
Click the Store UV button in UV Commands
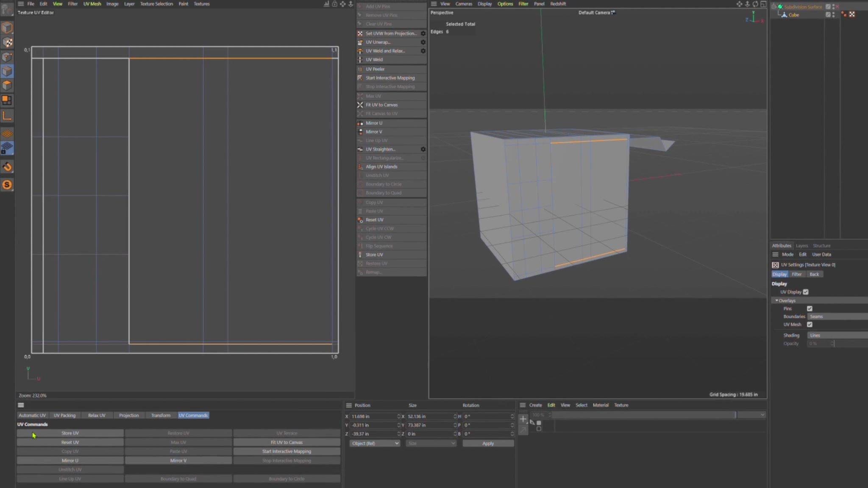pyautogui.click(x=70, y=433)
